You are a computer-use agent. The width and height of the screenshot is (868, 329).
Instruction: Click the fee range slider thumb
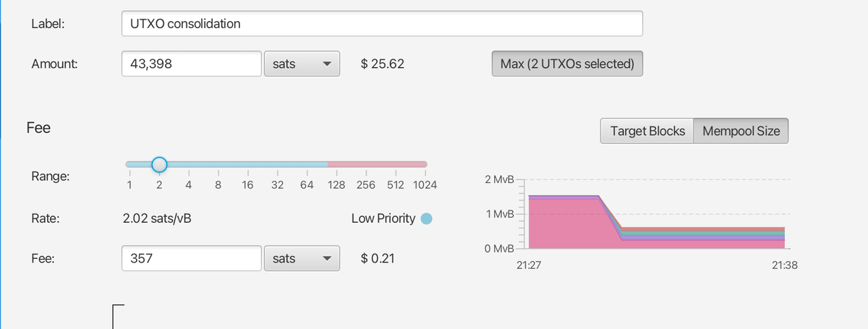159,165
